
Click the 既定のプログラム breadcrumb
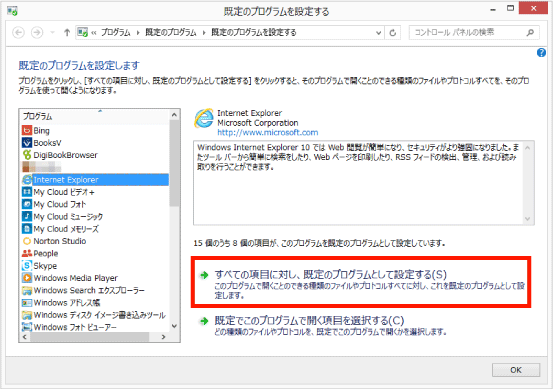coord(171,32)
